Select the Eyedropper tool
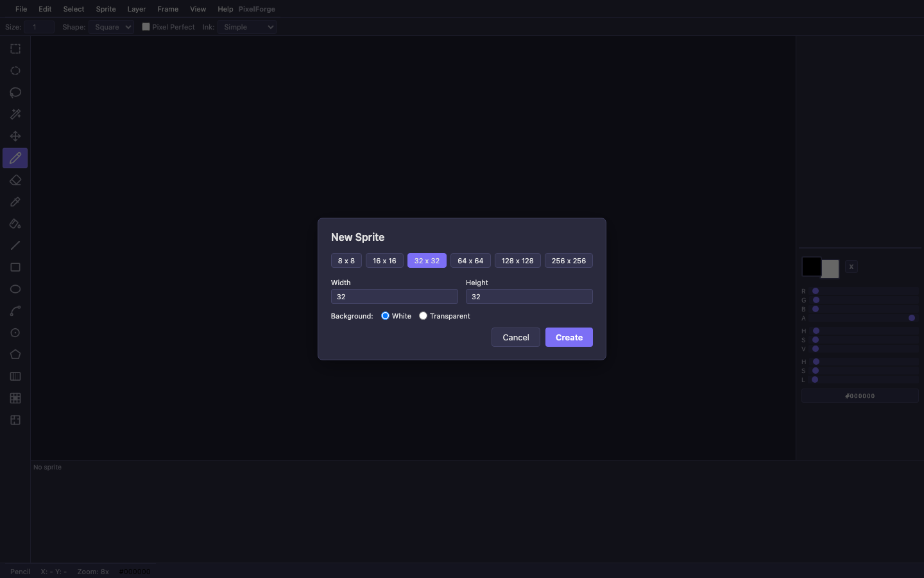Screen dimensions: 924x578 pyautogui.click(x=15, y=202)
